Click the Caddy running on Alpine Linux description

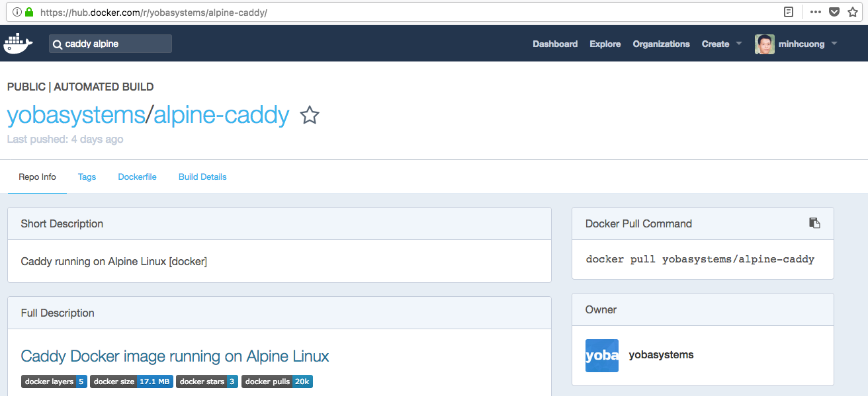[114, 262]
